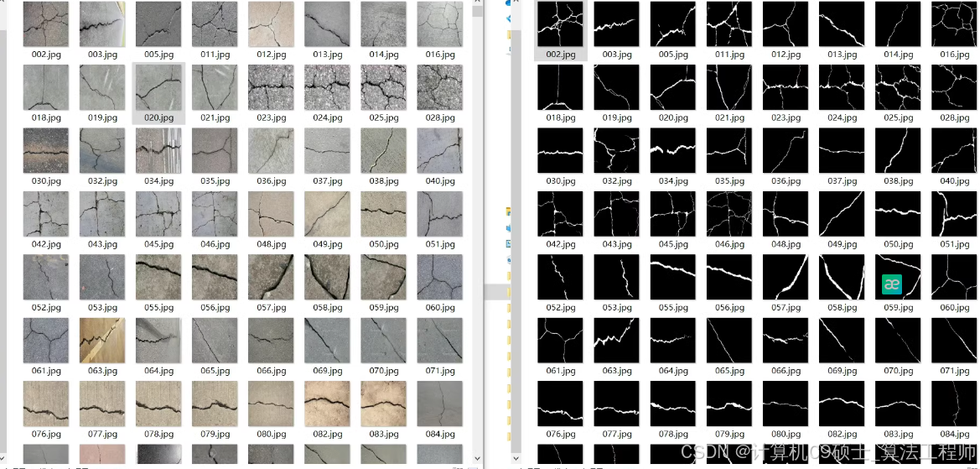Screen dimensions: 980x469
Task: Select mask thumbnail 038.jpg in right window
Action: (x=898, y=151)
